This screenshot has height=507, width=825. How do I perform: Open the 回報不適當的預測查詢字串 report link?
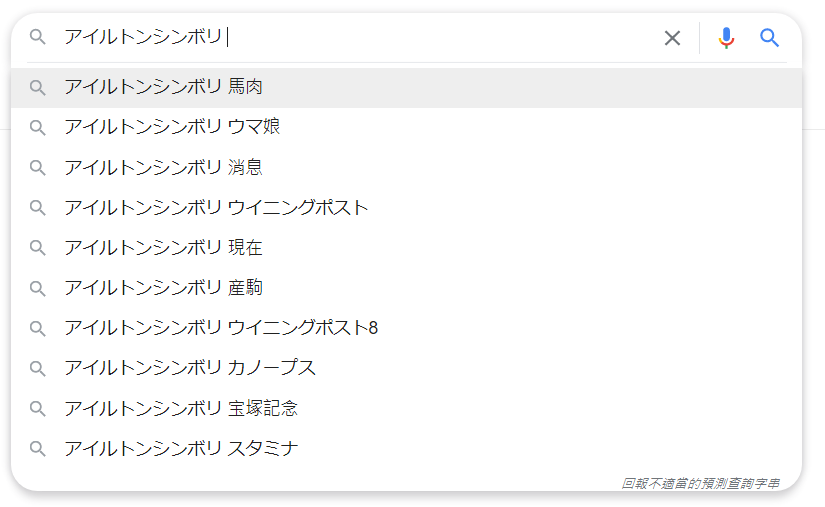[x=700, y=483]
